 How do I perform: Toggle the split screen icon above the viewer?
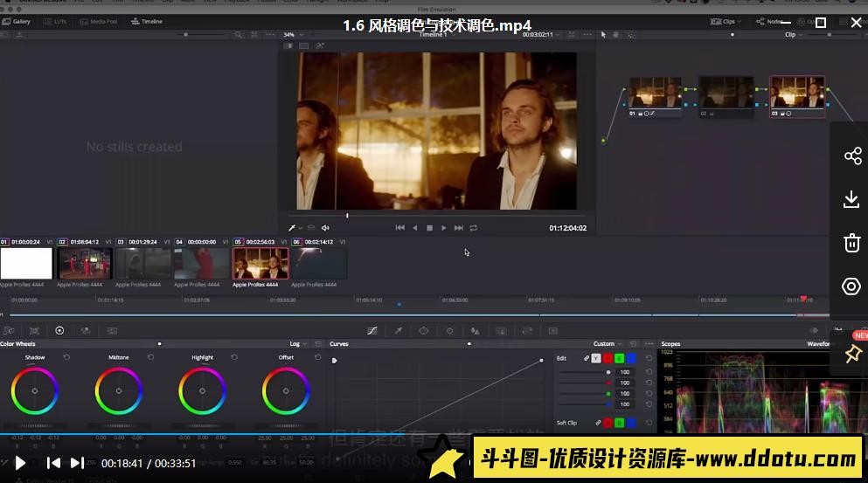coord(303,46)
